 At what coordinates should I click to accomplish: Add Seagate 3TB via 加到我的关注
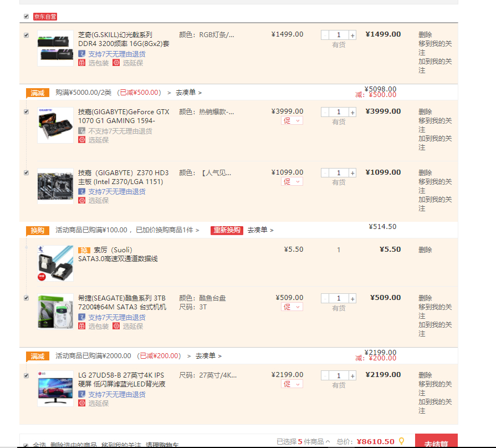pyautogui.click(x=435, y=329)
